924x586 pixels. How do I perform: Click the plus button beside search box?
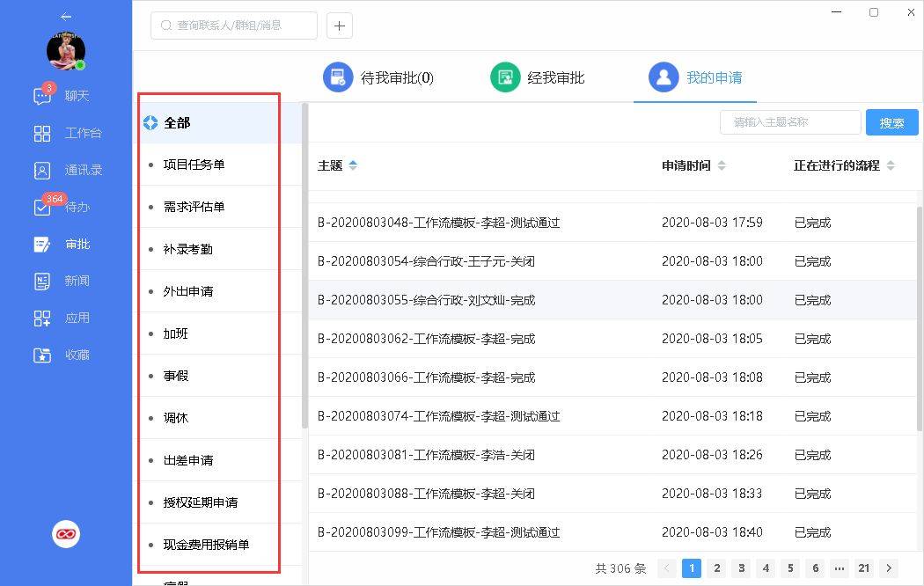[x=340, y=26]
